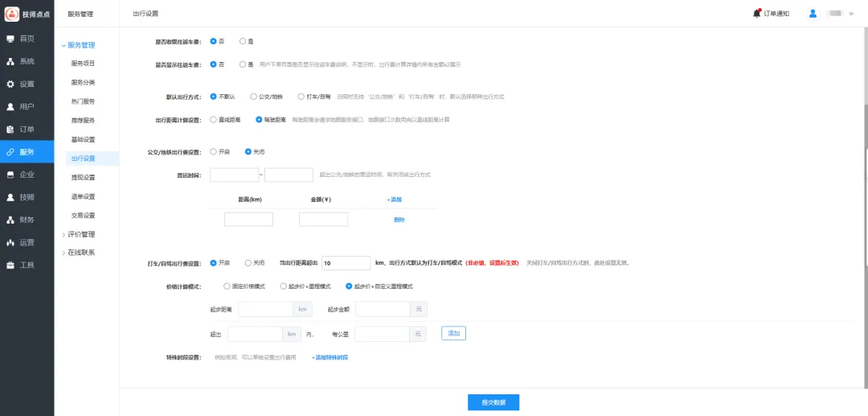This screenshot has height=416, width=868.
Task: Click the +添加特殊时段 link
Action: (330, 357)
